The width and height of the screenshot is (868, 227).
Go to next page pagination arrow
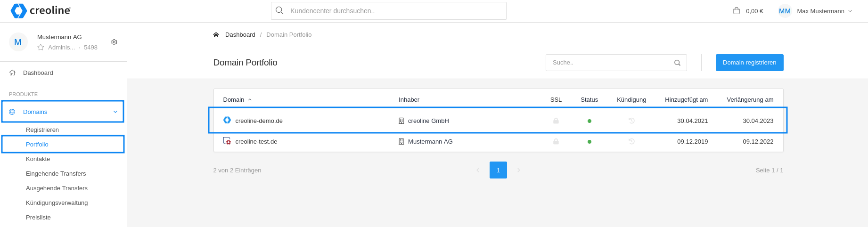click(x=518, y=170)
